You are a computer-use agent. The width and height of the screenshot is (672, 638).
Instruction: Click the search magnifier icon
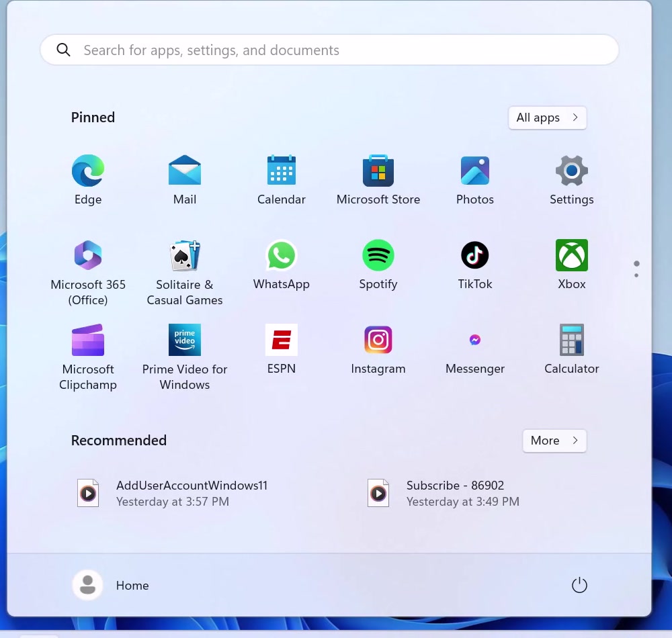(x=63, y=50)
